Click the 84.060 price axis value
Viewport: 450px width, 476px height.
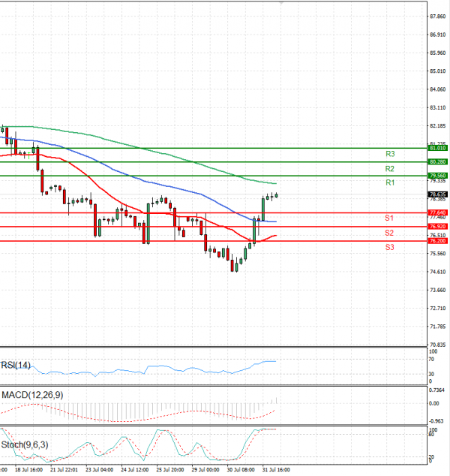(x=438, y=89)
